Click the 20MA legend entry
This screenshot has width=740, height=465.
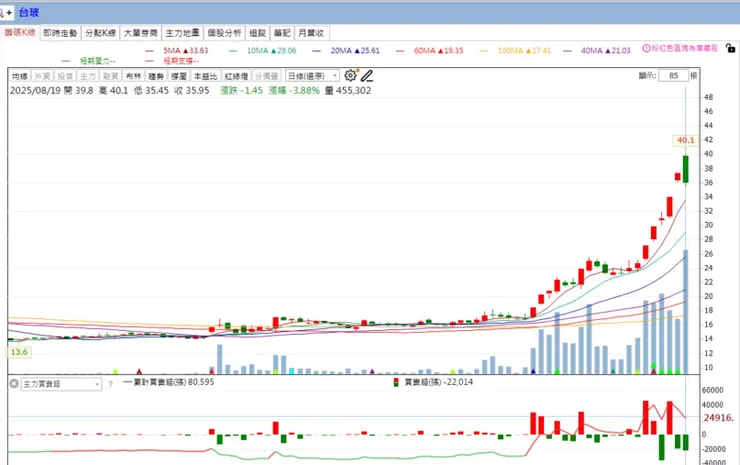pyautogui.click(x=346, y=51)
